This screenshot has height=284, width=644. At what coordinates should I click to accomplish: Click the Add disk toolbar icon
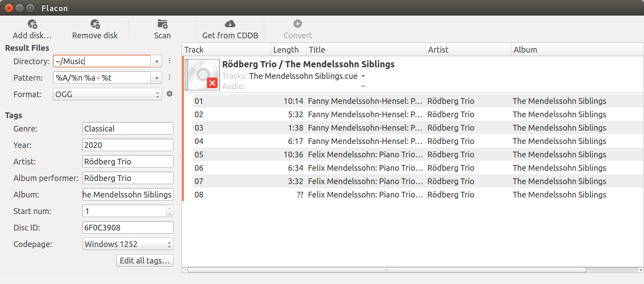coord(32,24)
